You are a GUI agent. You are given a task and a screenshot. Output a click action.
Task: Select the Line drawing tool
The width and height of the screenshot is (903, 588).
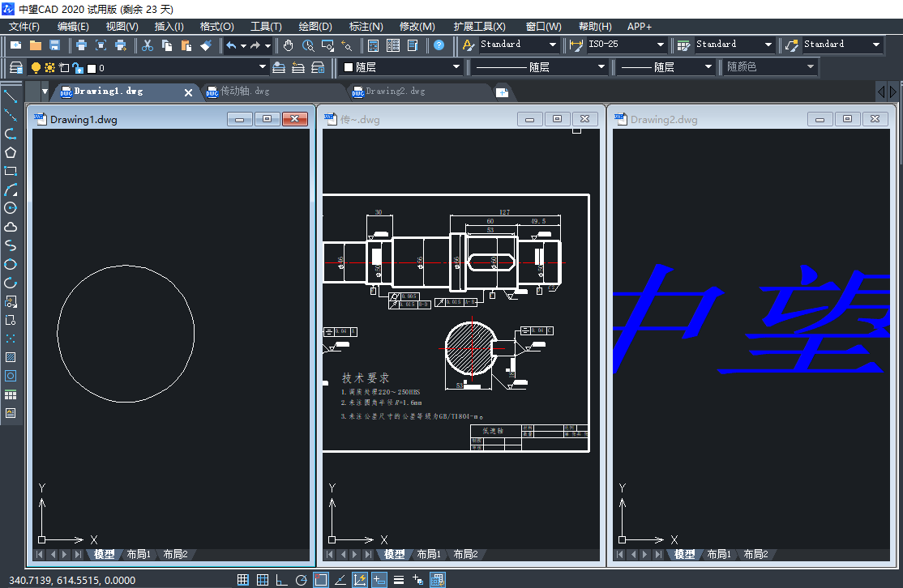(x=11, y=96)
